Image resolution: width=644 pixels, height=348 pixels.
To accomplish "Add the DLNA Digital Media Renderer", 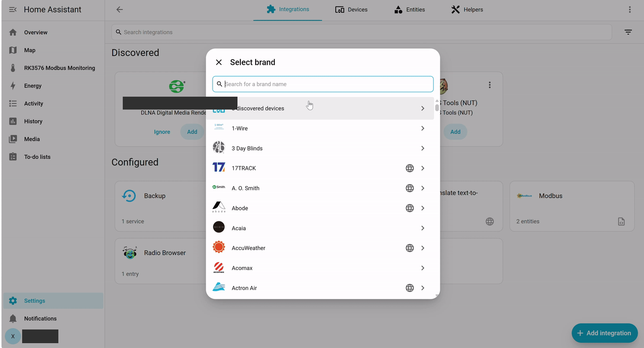I will coord(192,132).
